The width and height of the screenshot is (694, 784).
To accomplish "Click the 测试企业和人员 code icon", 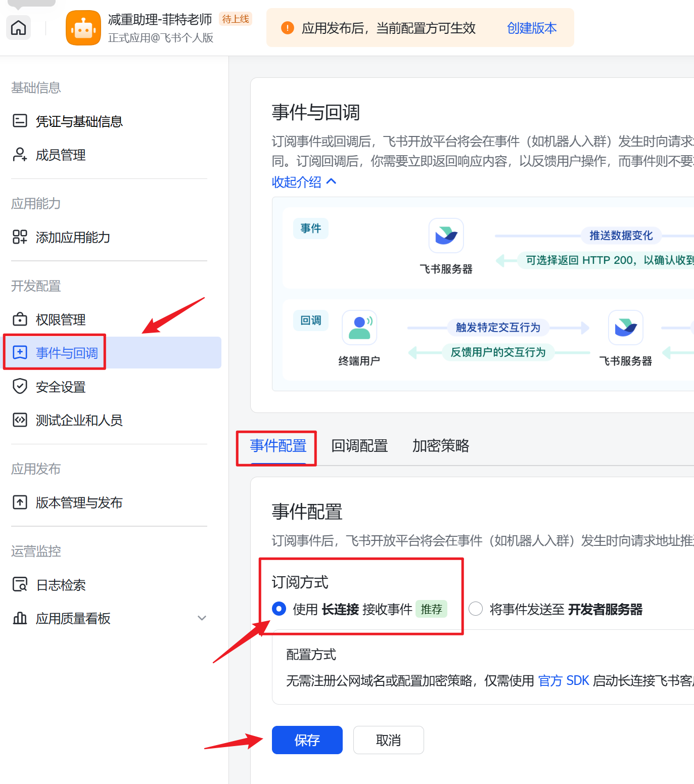I will [20, 420].
